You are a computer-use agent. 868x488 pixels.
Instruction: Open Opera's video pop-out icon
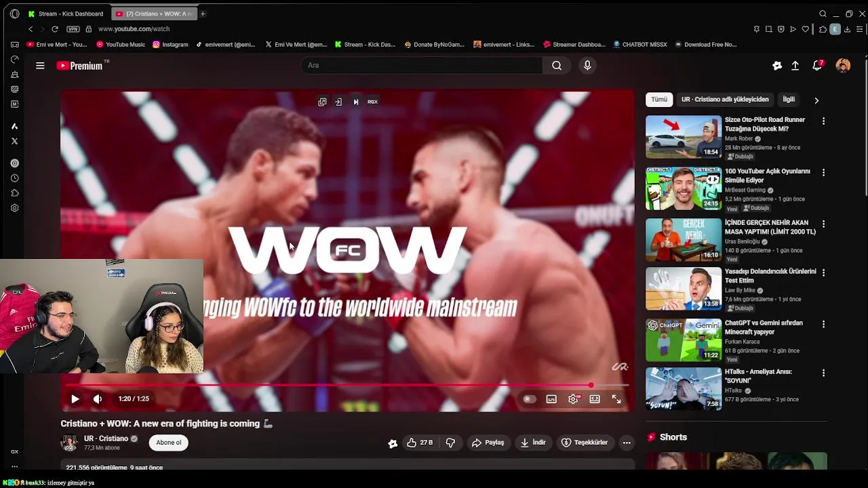[322, 102]
